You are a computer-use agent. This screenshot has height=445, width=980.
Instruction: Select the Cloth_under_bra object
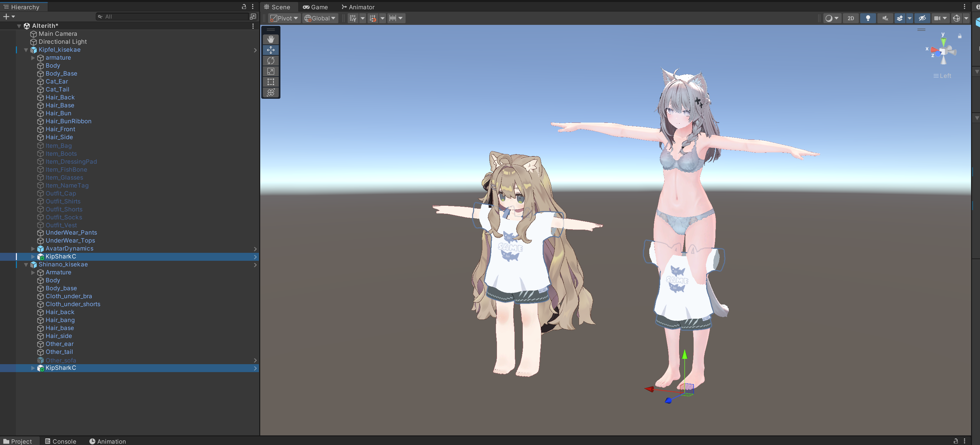point(69,296)
